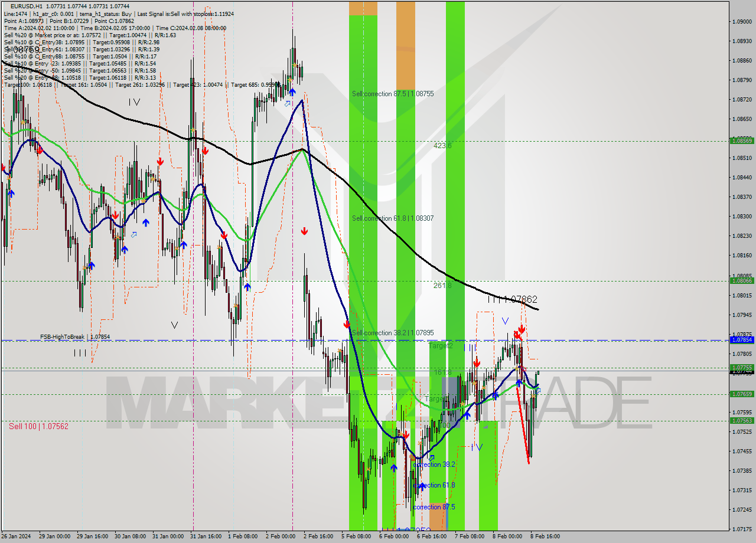This screenshot has height=543, width=756.
Task: Click the '2 Feb 16:00' time axis label
Action: point(318,537)
